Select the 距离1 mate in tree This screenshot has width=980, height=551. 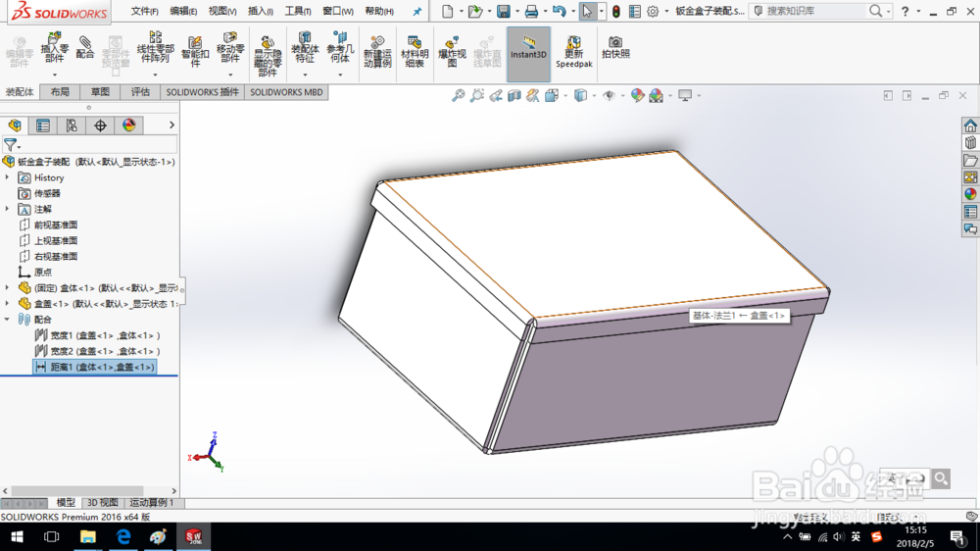(94, 367)
